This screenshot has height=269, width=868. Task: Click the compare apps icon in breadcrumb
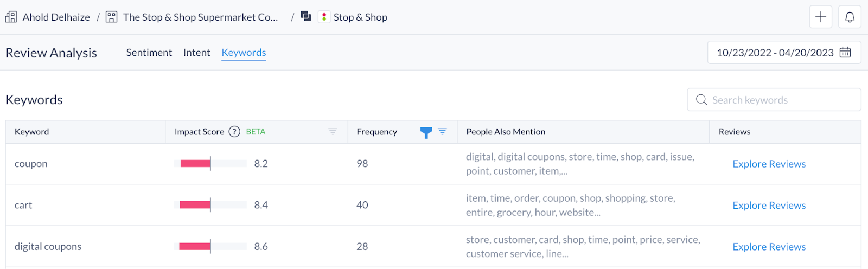click(x=306, y=17)
